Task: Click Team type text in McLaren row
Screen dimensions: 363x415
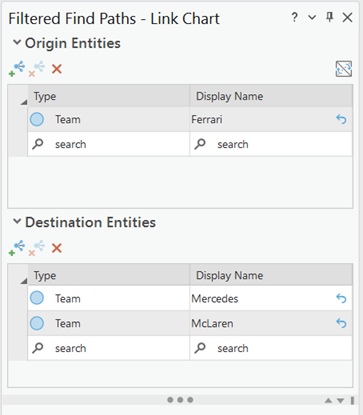Action: (68, 323)
